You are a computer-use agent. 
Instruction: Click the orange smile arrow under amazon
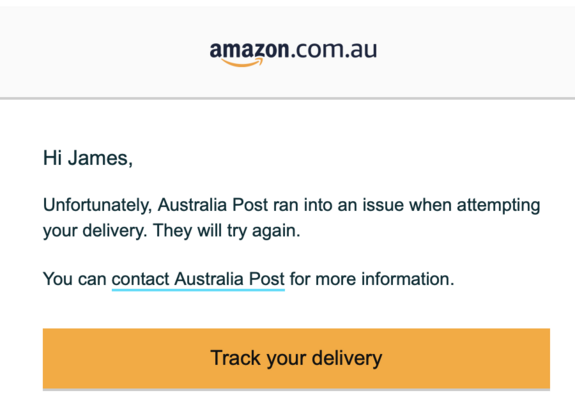click(x=242, y=63)
